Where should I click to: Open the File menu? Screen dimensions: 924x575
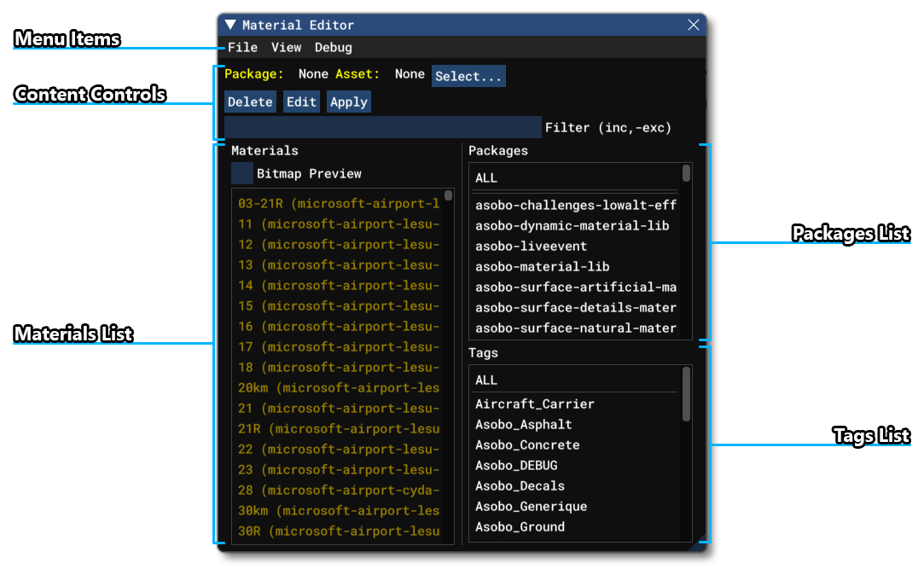242,47
